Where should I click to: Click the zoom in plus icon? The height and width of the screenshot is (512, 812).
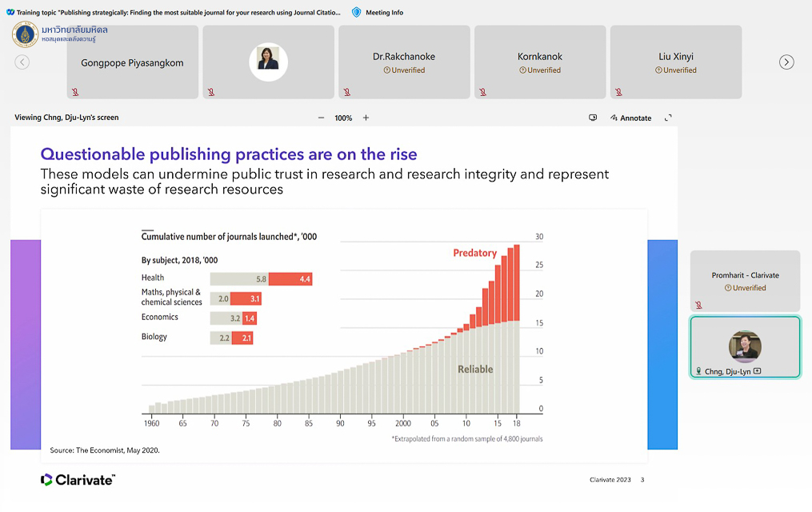366,118
